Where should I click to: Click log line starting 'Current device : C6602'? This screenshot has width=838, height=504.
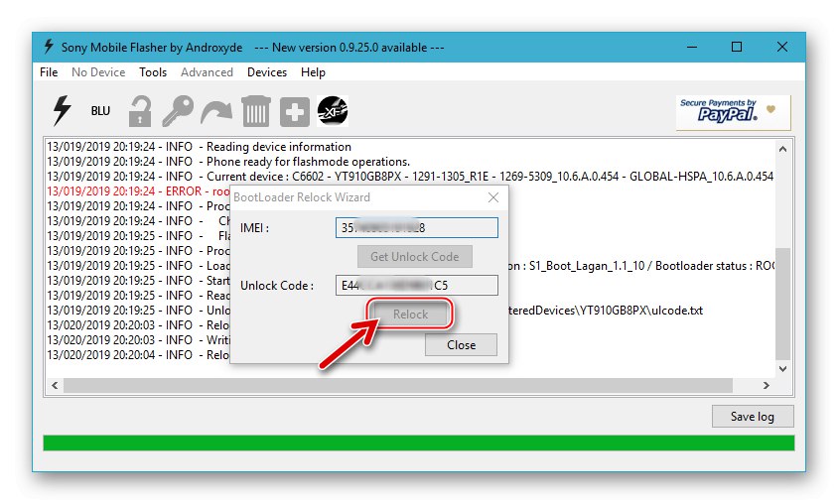click(x=410, y=177)
